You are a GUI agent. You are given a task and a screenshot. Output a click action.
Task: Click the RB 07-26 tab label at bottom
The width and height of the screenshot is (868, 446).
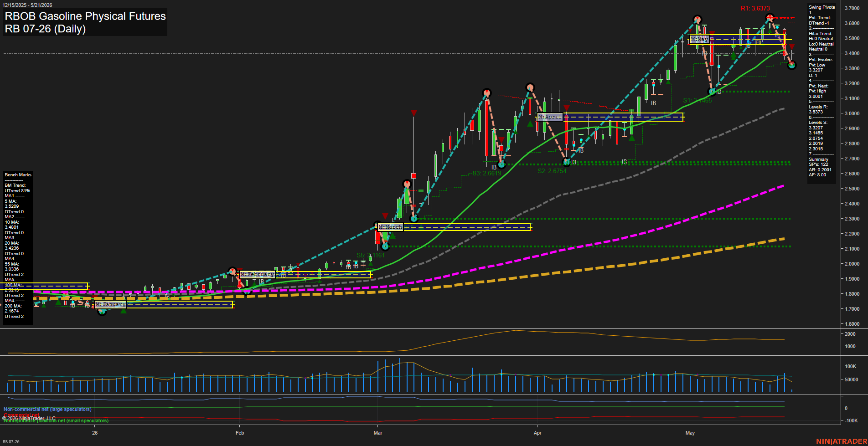click(11, 441)
